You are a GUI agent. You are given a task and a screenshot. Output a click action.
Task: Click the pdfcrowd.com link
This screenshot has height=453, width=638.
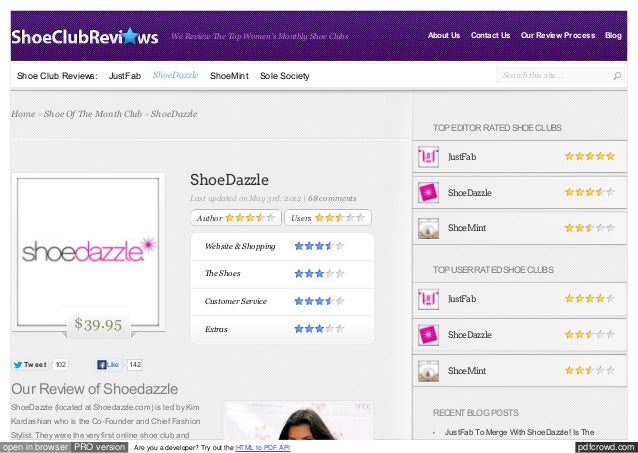point(606,447)
